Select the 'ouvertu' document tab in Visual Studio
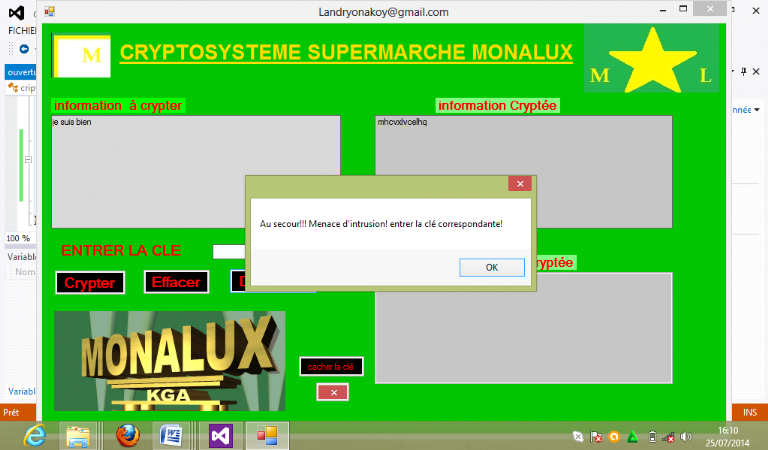 point(21,72)
